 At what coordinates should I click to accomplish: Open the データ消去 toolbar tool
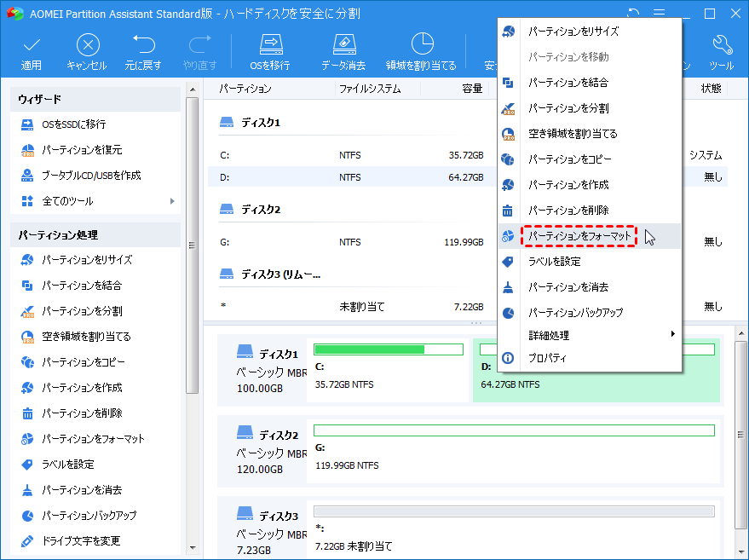click(x=343, y=53)
